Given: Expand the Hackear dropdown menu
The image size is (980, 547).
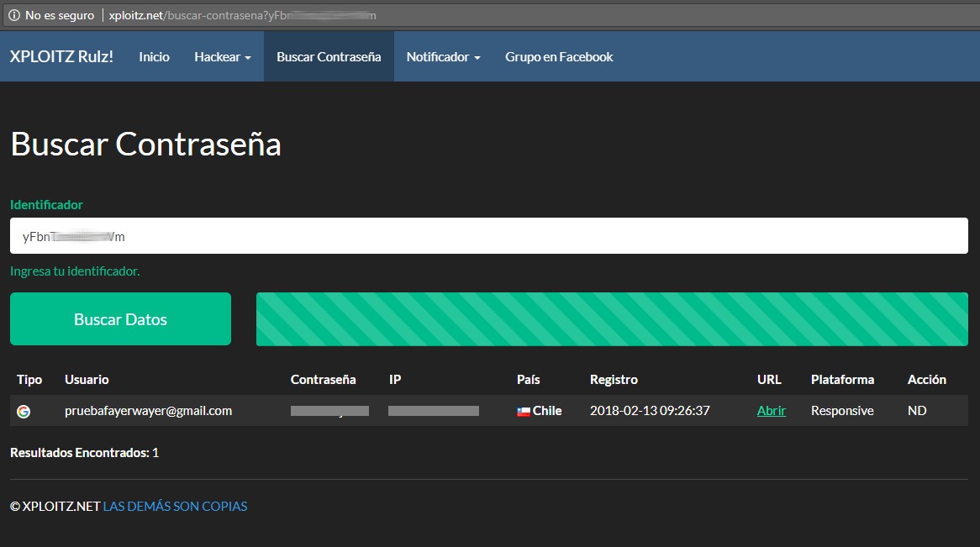Looking at the screenshot, I should pos(223,57).
